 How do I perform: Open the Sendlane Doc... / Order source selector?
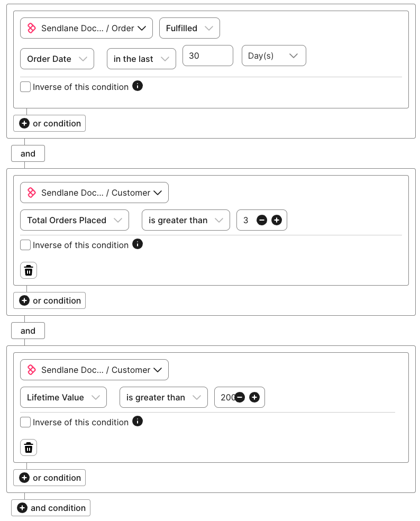(86, 28)
